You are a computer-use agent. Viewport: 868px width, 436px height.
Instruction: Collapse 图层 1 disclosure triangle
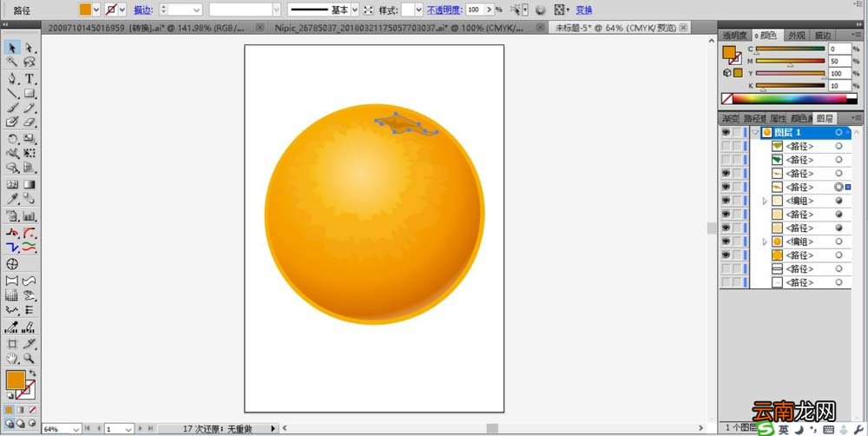tap(755, 132)
